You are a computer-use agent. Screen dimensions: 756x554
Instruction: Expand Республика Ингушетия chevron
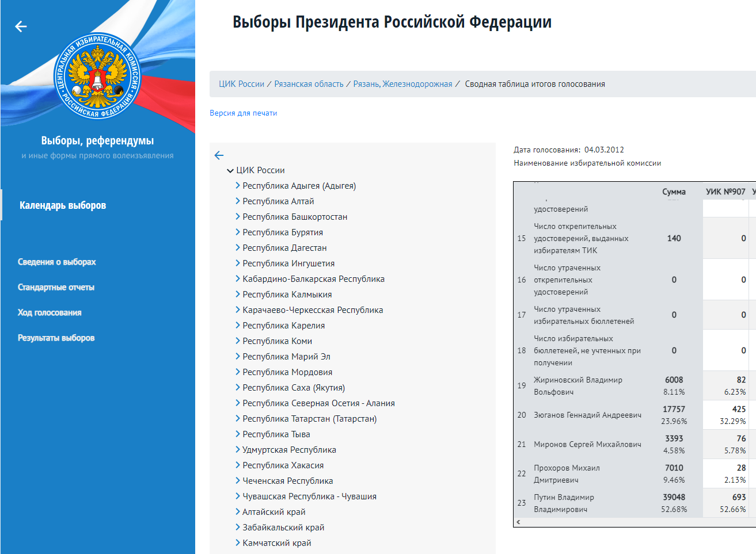pos(238,263)
